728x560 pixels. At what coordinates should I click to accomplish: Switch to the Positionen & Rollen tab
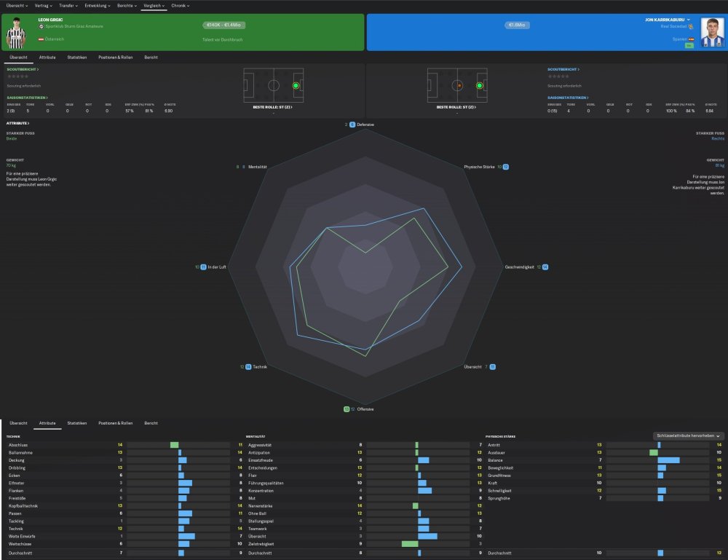(x=116, y=57)
